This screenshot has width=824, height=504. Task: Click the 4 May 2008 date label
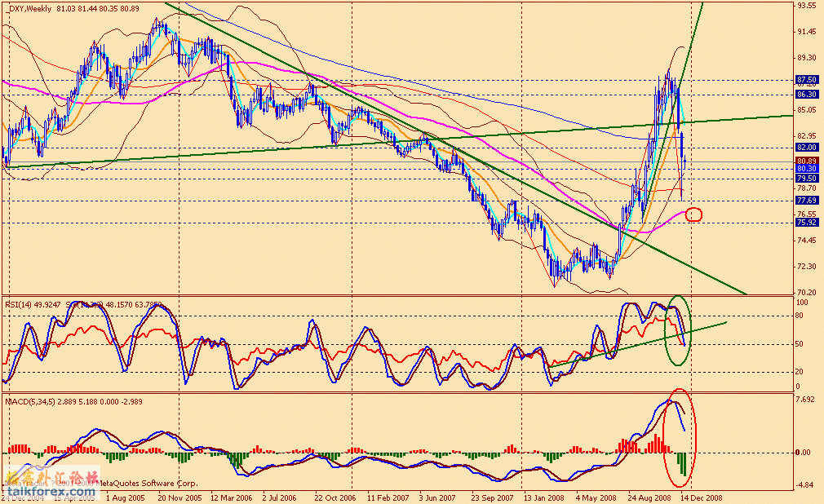click(x=596, y=497)
